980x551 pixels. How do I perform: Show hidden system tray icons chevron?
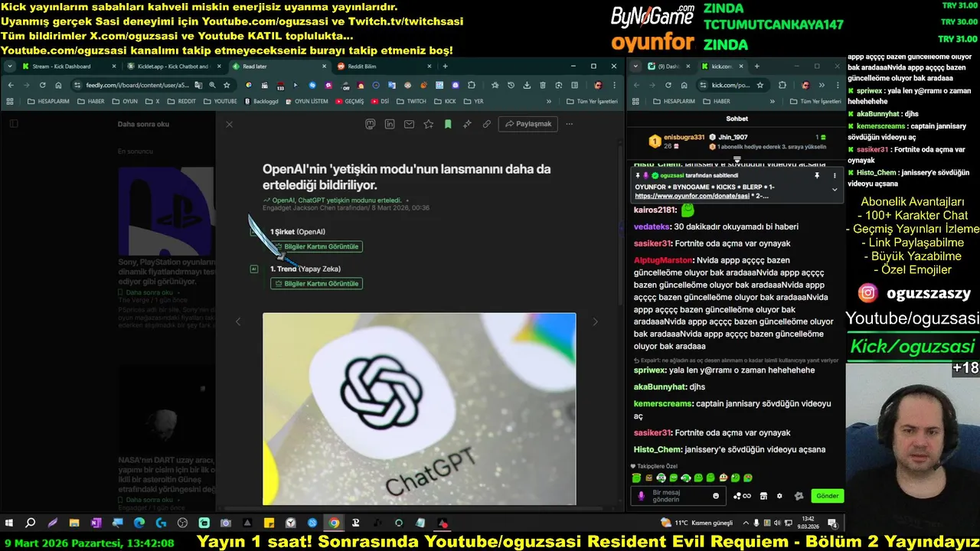[746, 523]
